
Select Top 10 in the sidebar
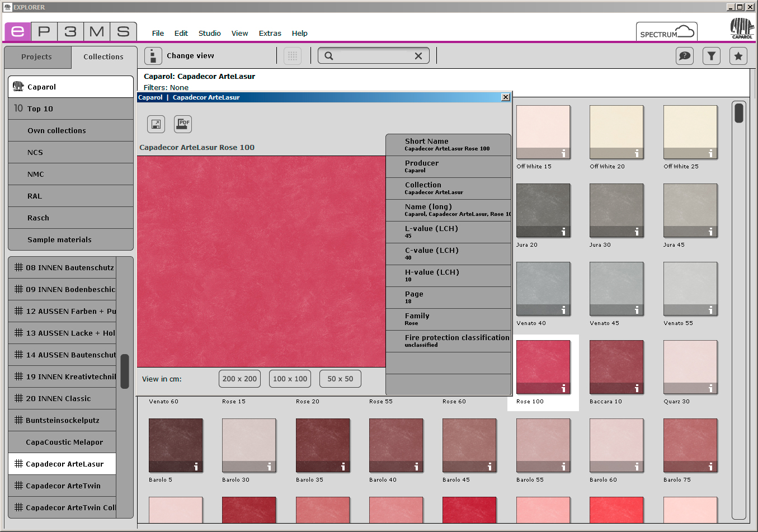71,109
